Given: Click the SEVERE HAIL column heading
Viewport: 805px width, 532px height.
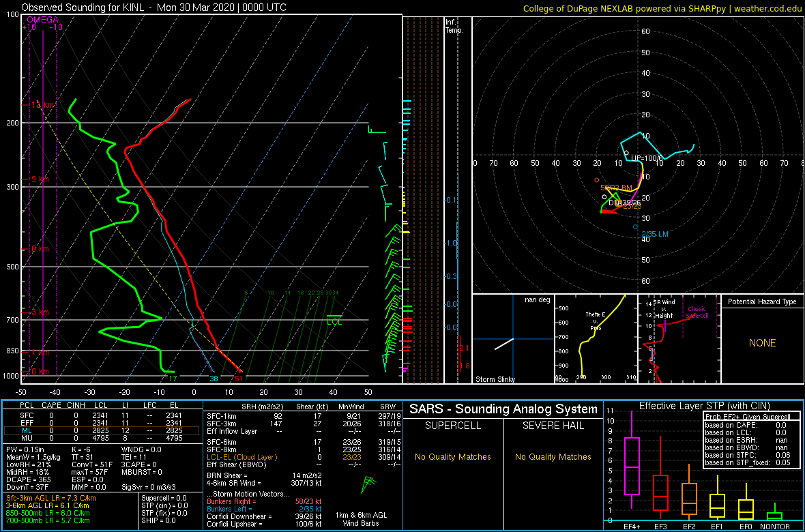Looking at the screenshot, I should tap(553, 426).
